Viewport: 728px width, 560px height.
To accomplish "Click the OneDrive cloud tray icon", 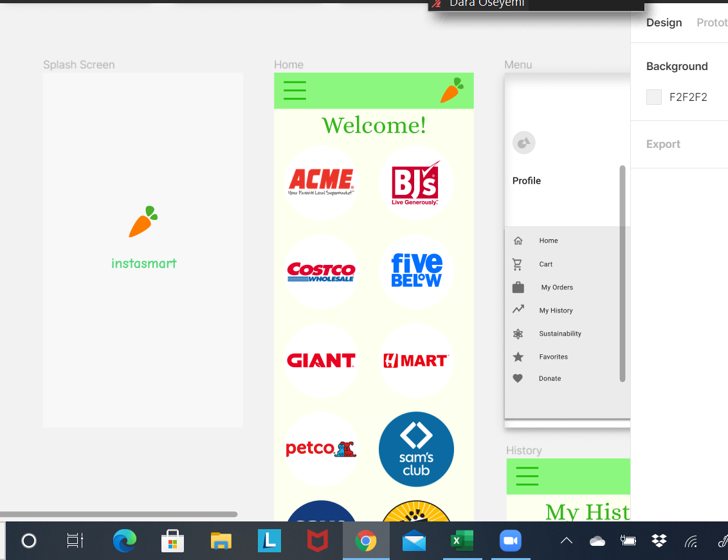I will pyautogui.click(x=597, y=541).
